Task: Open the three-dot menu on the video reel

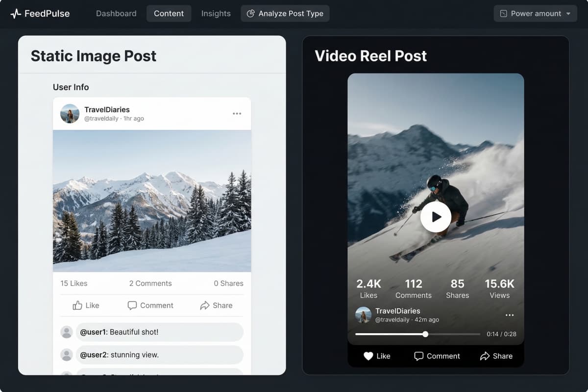Action: pyautogui.click(x=510, y=315)
